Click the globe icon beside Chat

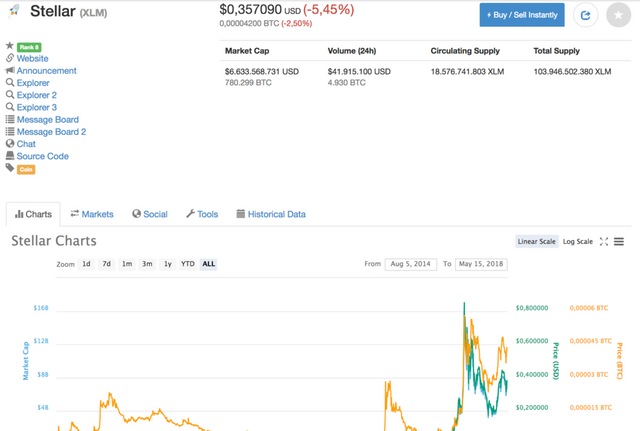(x=10, y=144)
